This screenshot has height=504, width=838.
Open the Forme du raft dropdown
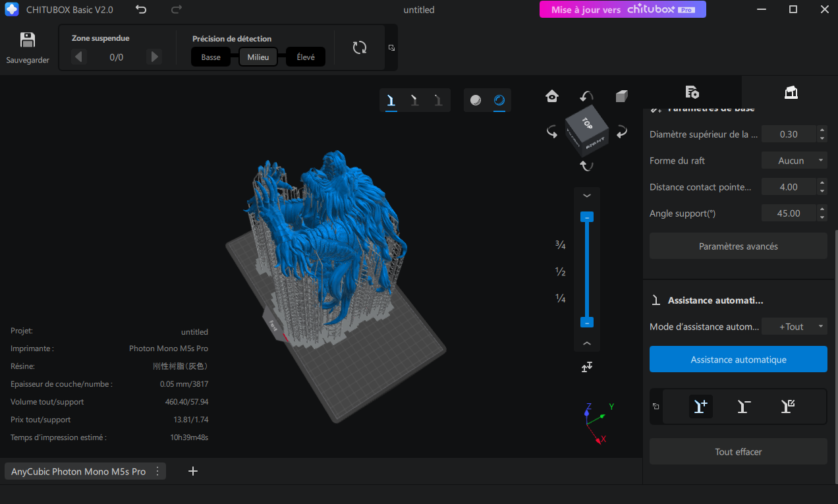point(794,161)
